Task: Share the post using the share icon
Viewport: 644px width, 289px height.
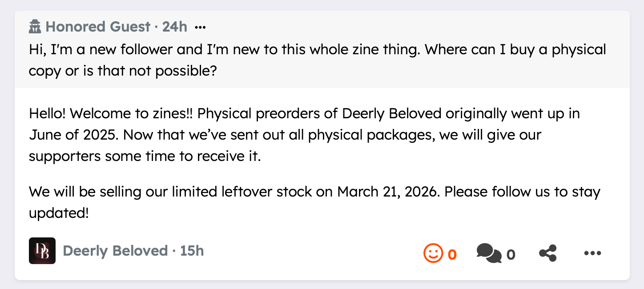Action: 548,253
